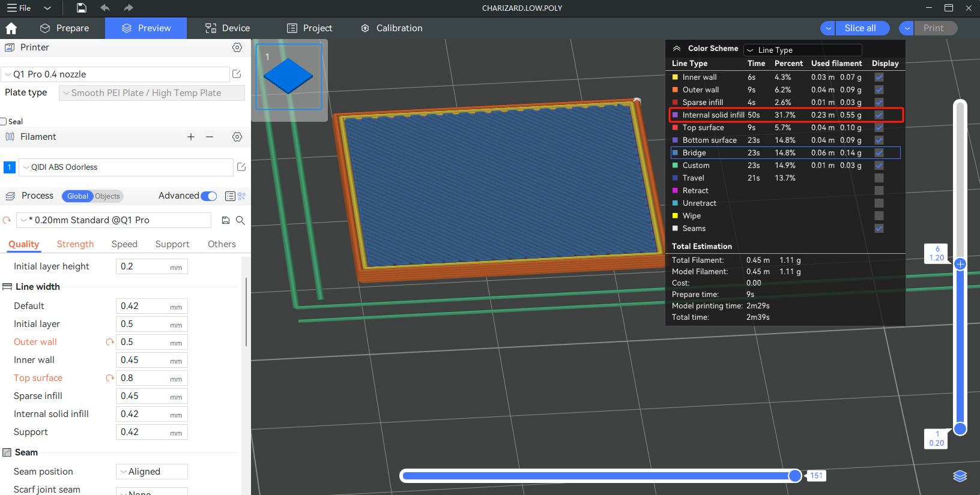Viewport: 980px width, 495px height.
Task: Open the Slice all dropdown arrow
Action: coord(828,28)
